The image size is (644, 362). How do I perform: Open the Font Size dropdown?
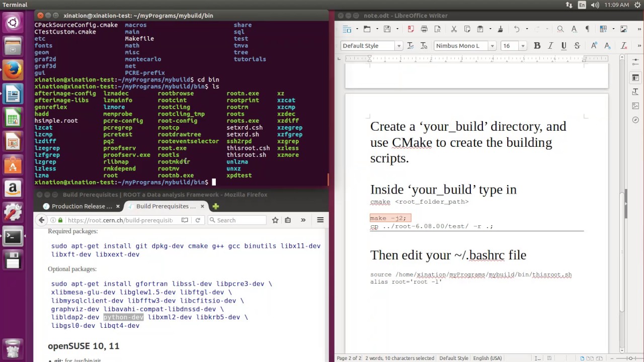[523, 46]
